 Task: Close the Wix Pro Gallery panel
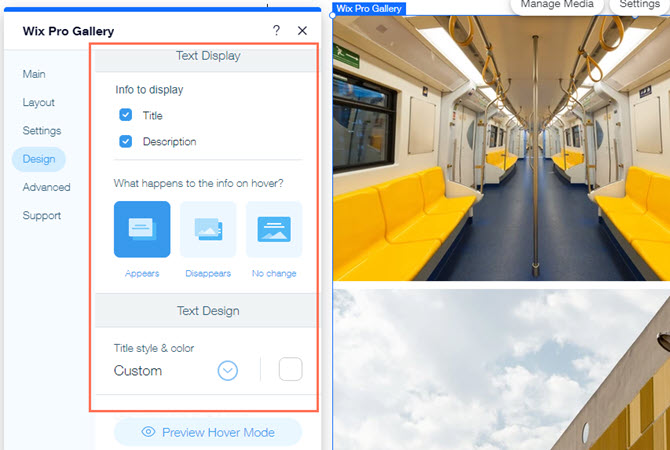303,30
